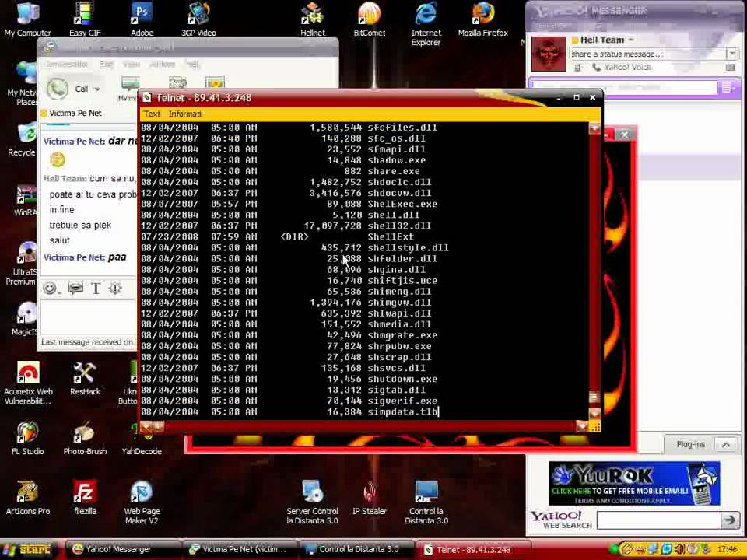Select the shutdown.exe line in Telnet
Viewport: 747px width, 560px height.
289,379
